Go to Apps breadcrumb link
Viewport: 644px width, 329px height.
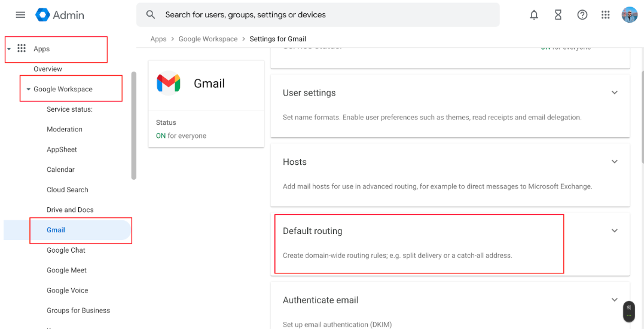[158, 39]
